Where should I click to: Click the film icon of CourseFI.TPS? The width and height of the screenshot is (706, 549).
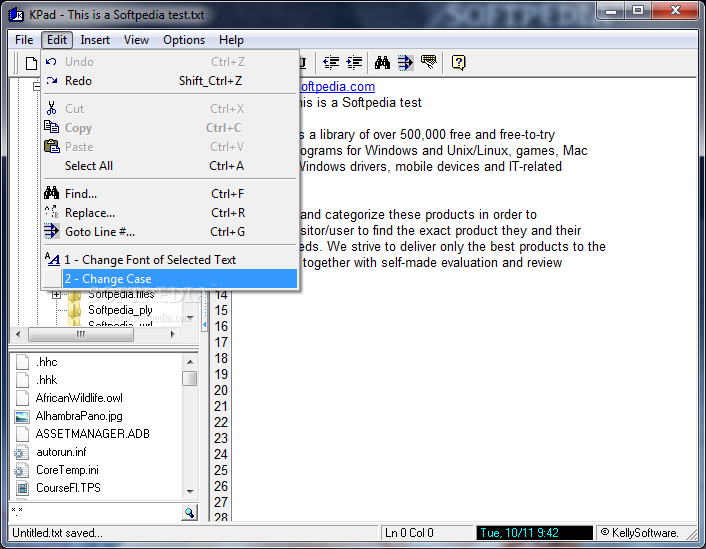tap(22, 488)
